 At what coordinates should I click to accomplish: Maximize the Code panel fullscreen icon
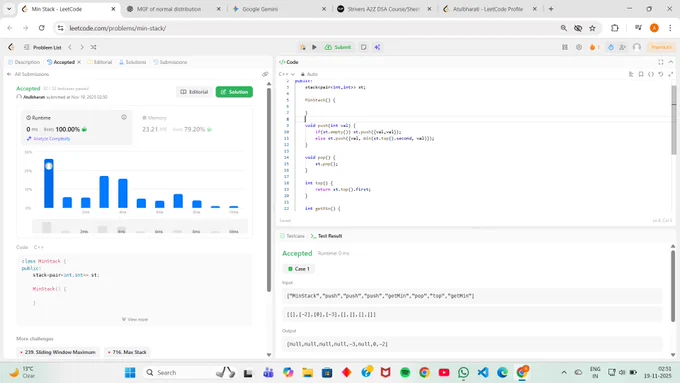click(660, 62)
